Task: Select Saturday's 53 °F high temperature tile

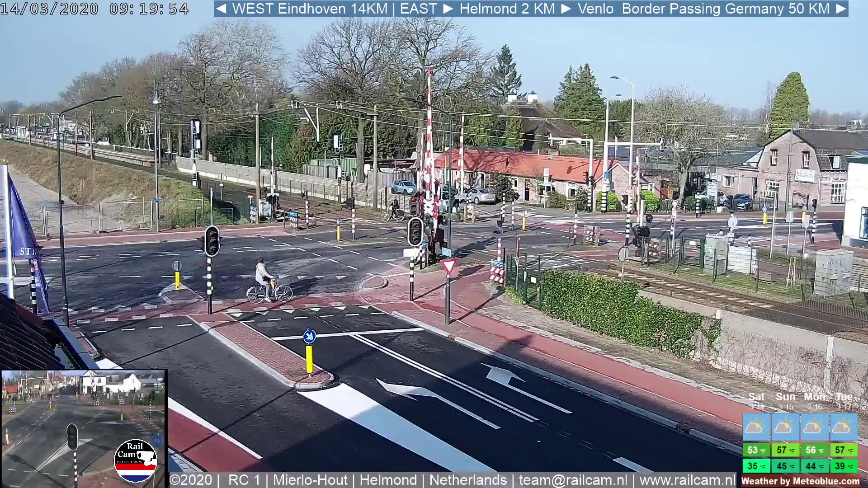Action: click(756, 450)
